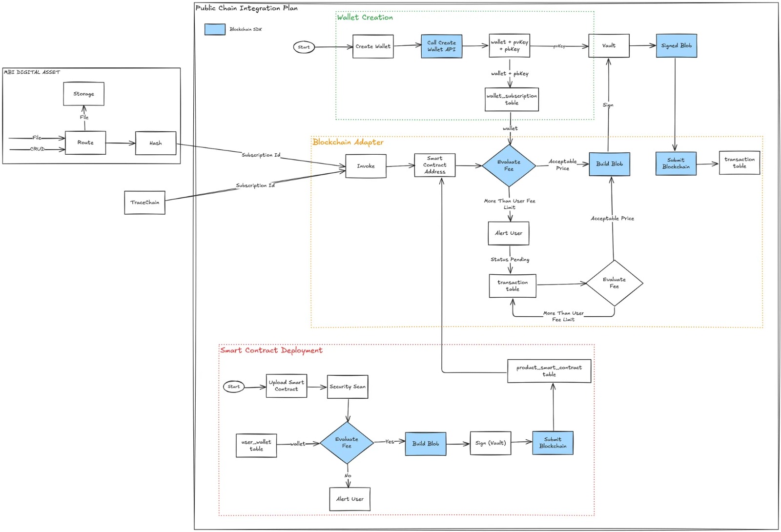
Task: Expand the Smart Contract Deployment group
Action: (x=271, y=350)
